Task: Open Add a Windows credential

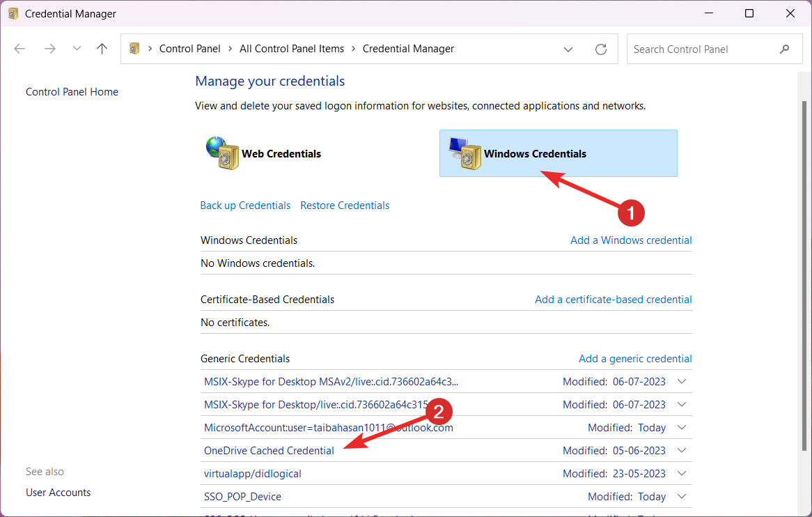Action: (x=631, y=240)
